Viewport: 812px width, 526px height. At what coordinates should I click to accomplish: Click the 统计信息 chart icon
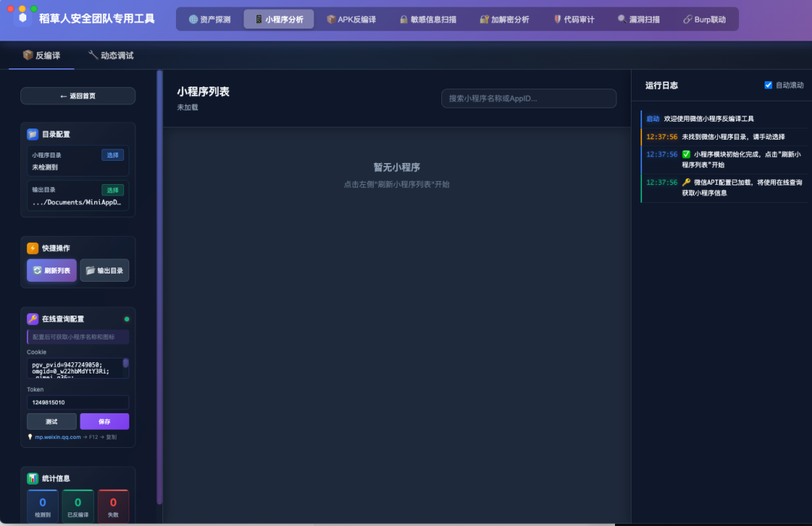tap(32, 479)
